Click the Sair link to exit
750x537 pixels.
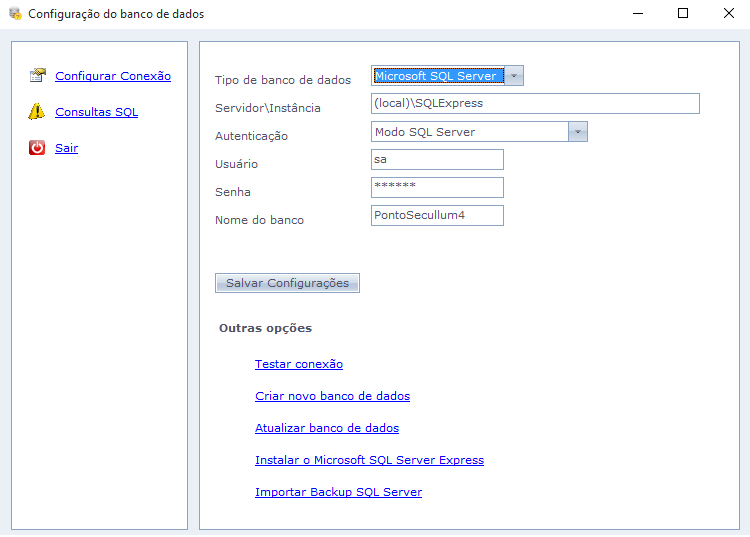pos(66,148)
